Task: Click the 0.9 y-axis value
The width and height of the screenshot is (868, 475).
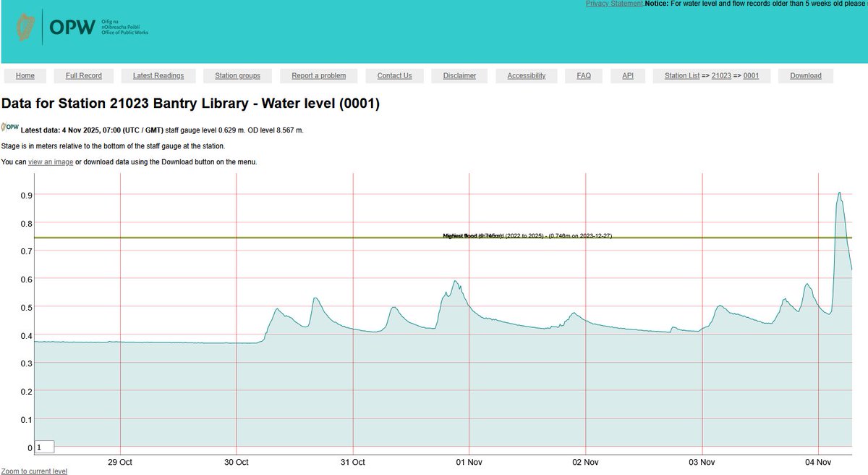Action: coord(26,195)
